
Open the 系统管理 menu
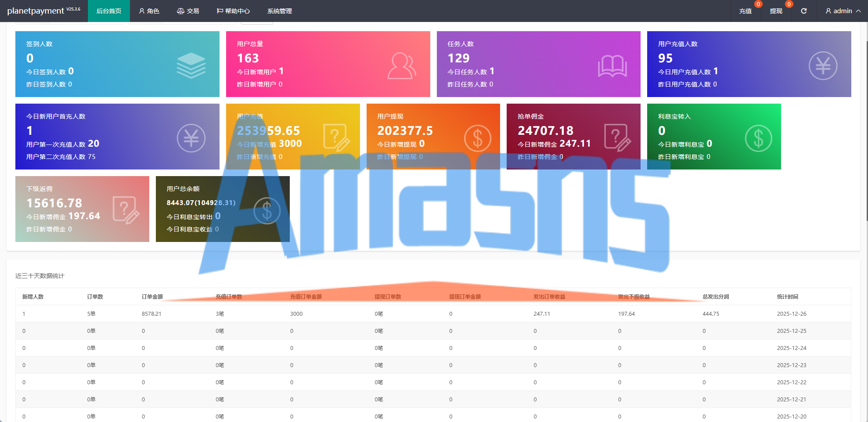click(x=280, y=11)
